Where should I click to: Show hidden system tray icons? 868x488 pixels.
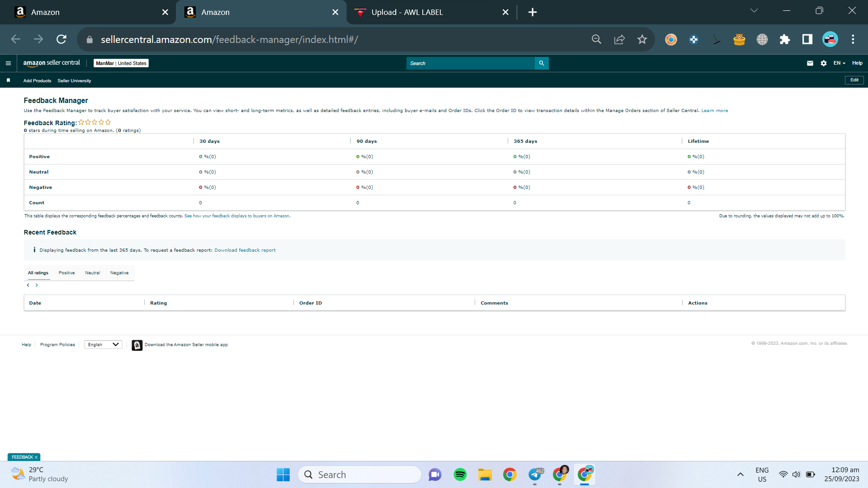tap(741, 474)
